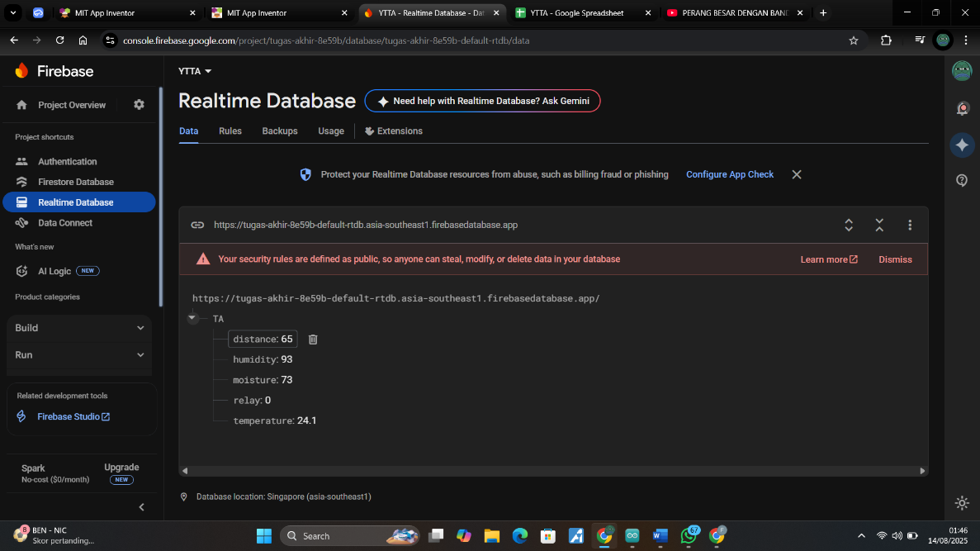Expand the Build product category
The image size is (980, 551).
[x=79, y=328]
